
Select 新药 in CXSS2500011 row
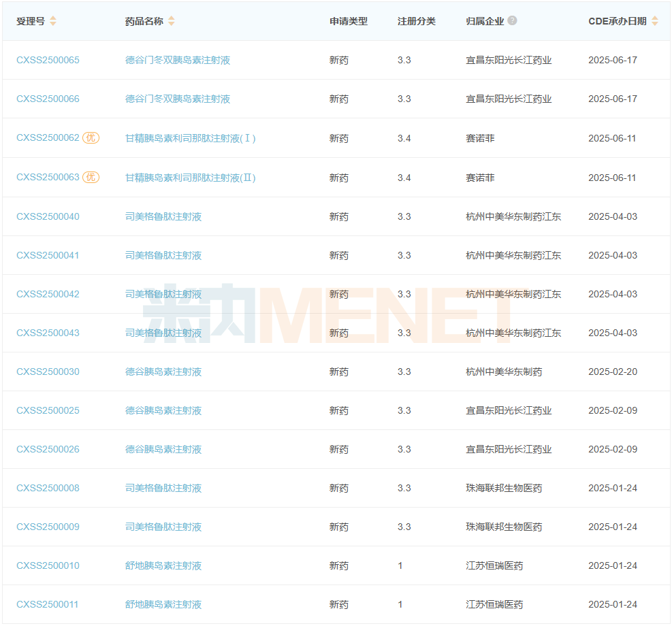pos(339,605)
